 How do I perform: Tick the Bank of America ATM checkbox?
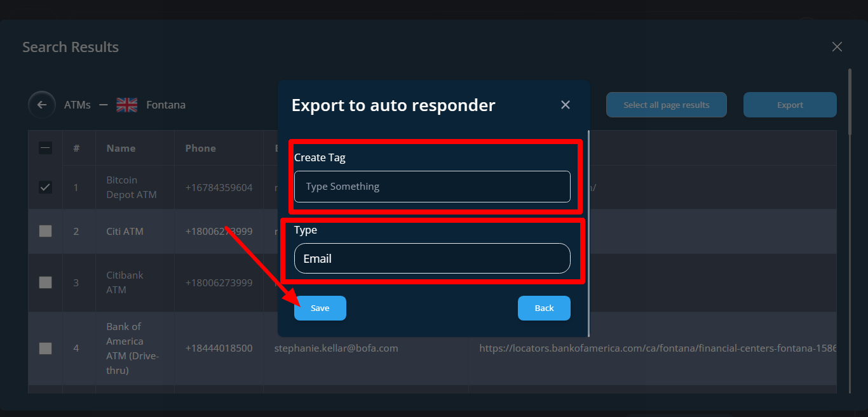click(45, 348)
